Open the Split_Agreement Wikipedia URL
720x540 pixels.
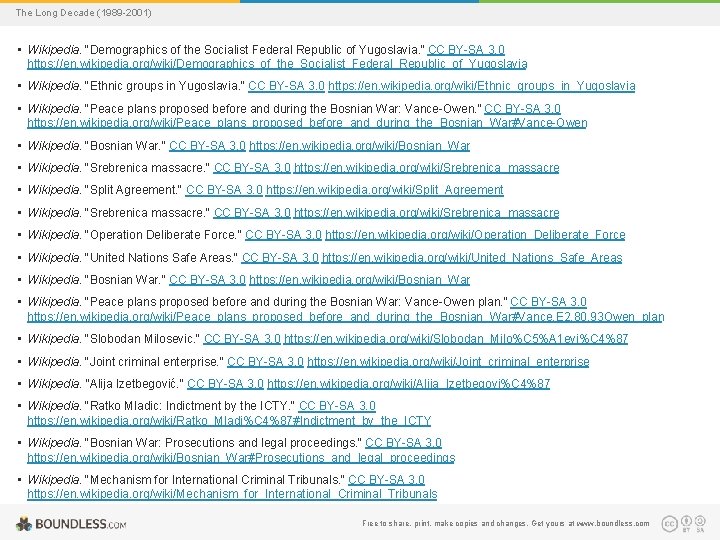(x=385, y=190)
